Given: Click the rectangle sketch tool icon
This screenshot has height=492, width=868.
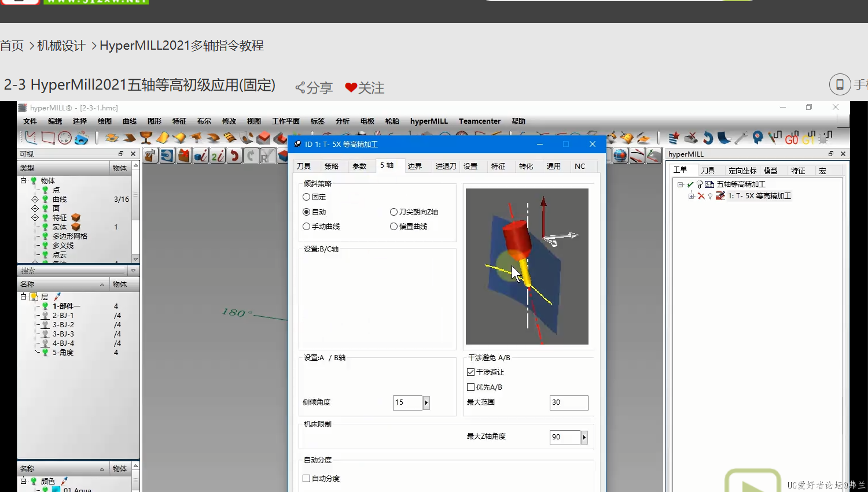Looking at the screenshot, I should pos(47,138).
